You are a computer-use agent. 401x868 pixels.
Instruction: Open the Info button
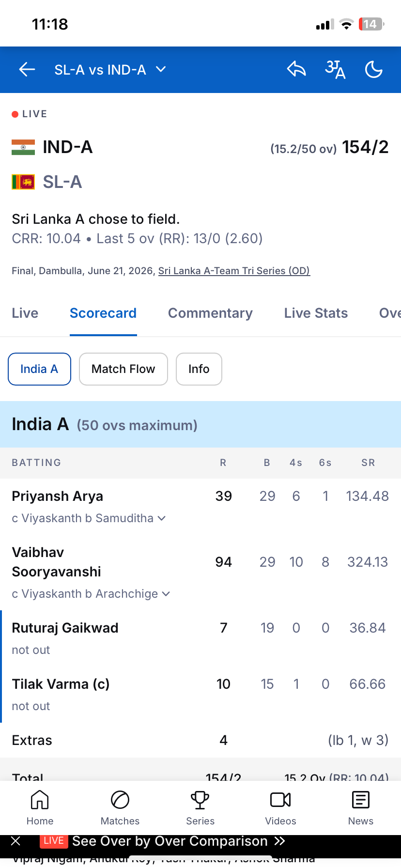coord(199,369)
